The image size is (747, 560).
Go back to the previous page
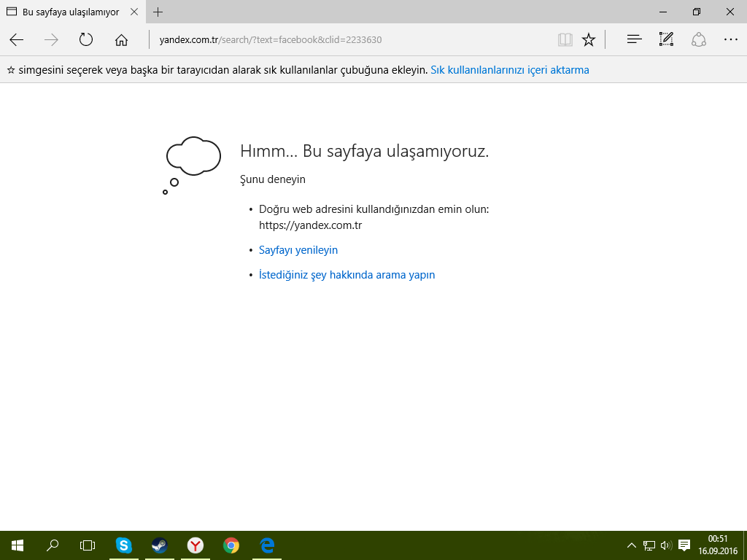point(17,39)
